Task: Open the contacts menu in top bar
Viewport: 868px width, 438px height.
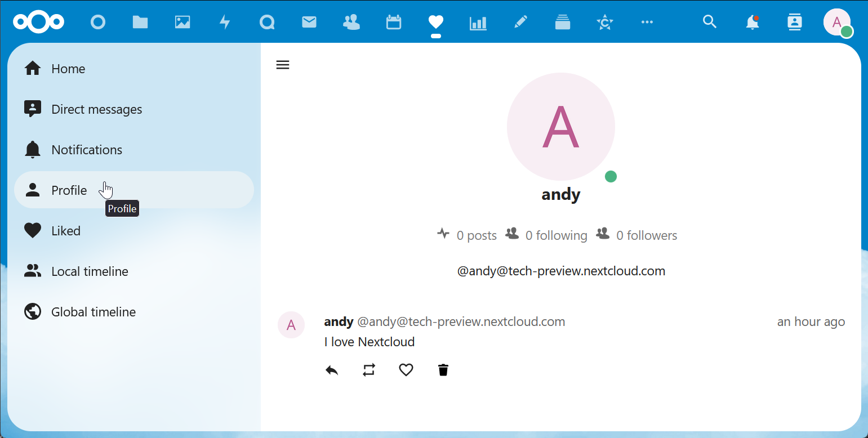Action: [795, 23]
